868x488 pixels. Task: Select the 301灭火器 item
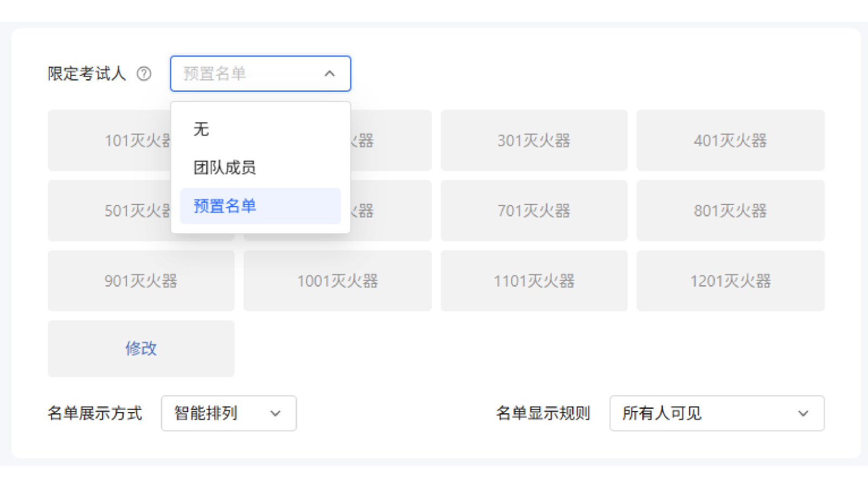[534, 140]
